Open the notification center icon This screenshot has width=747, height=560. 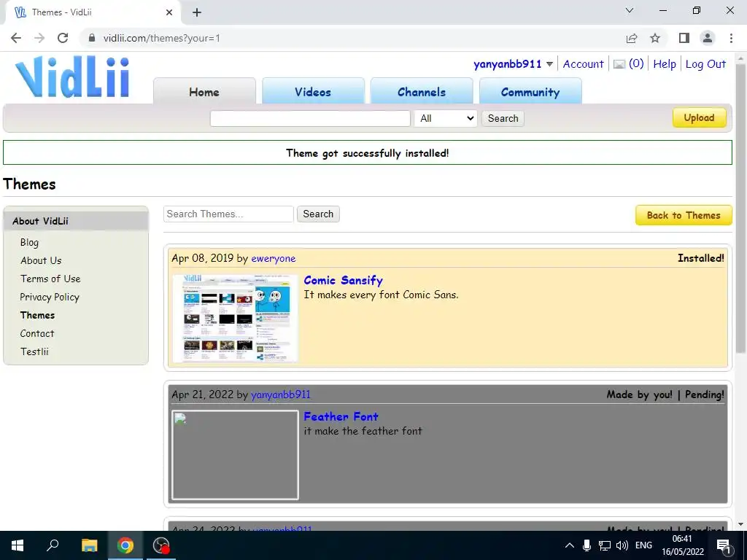[724, 545]
